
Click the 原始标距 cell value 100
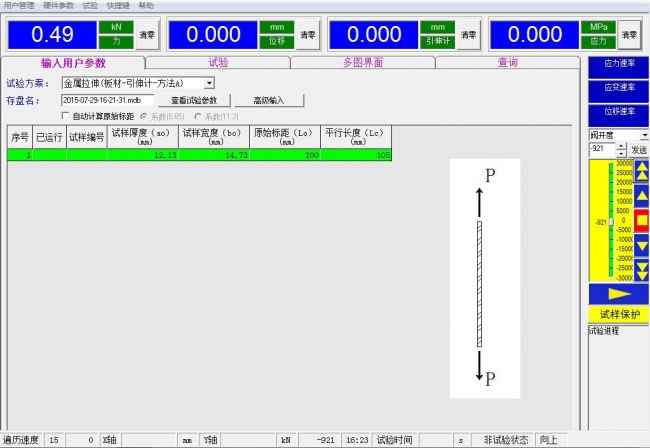(285, 155)
